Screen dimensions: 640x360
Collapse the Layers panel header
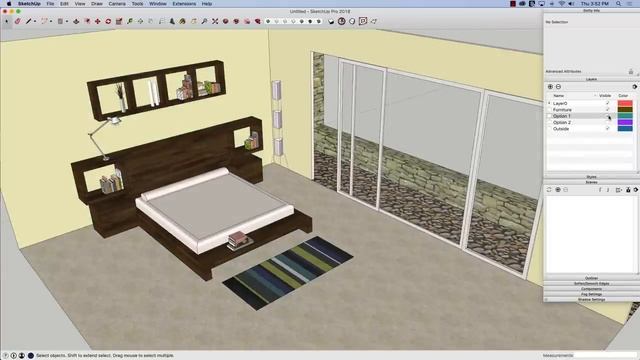591,79
